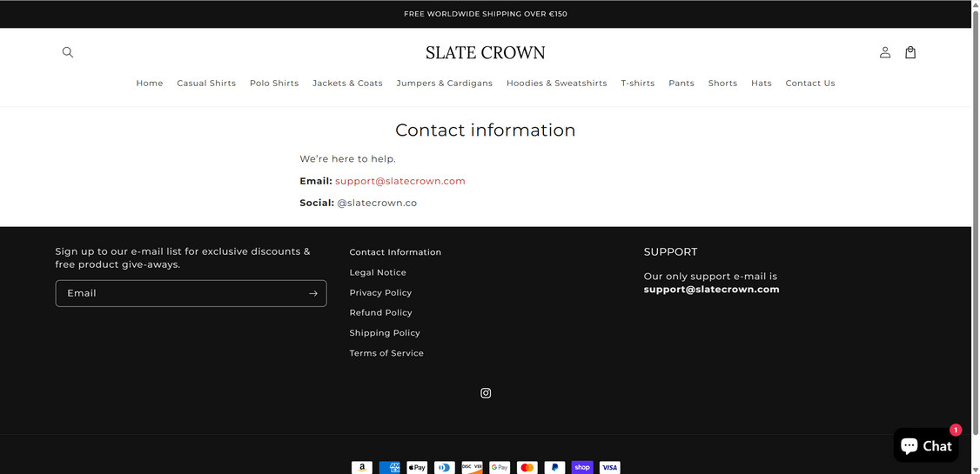Viewport: 980px width, 474px height.
Task: Browse Jumpers & Cardigans
Action: [x=445, y=83]
